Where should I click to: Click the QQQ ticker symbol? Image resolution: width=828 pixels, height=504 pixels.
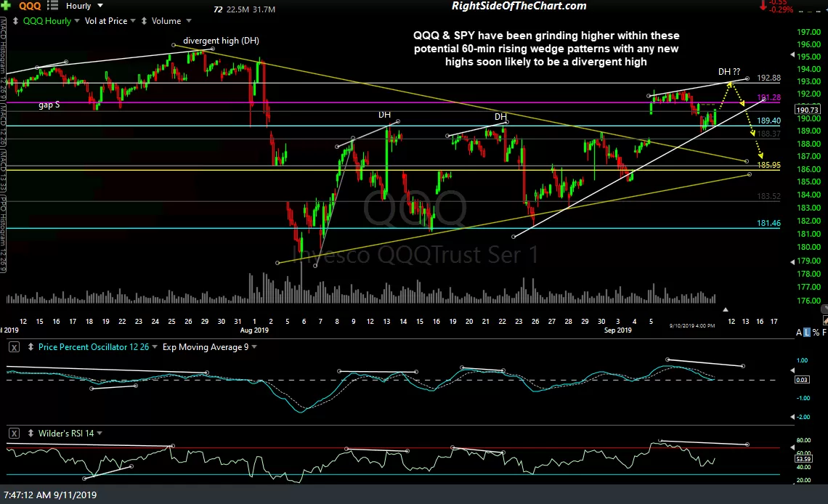pos(30,6)
